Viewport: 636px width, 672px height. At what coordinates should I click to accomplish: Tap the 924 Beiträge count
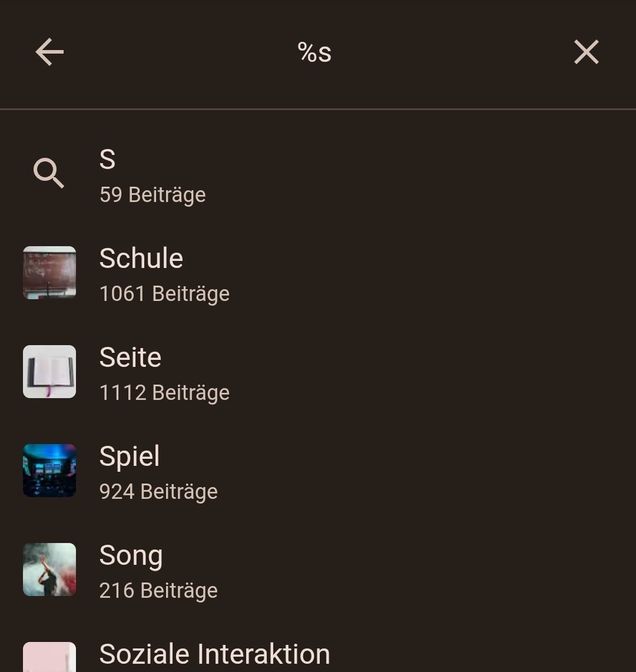coord(158,492)
